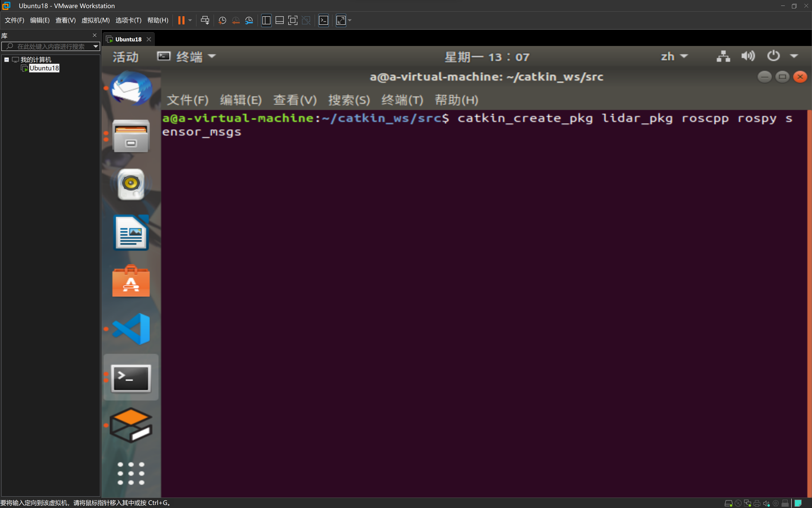Click the terminal vertical scrollbar

(x=809, y=303)
